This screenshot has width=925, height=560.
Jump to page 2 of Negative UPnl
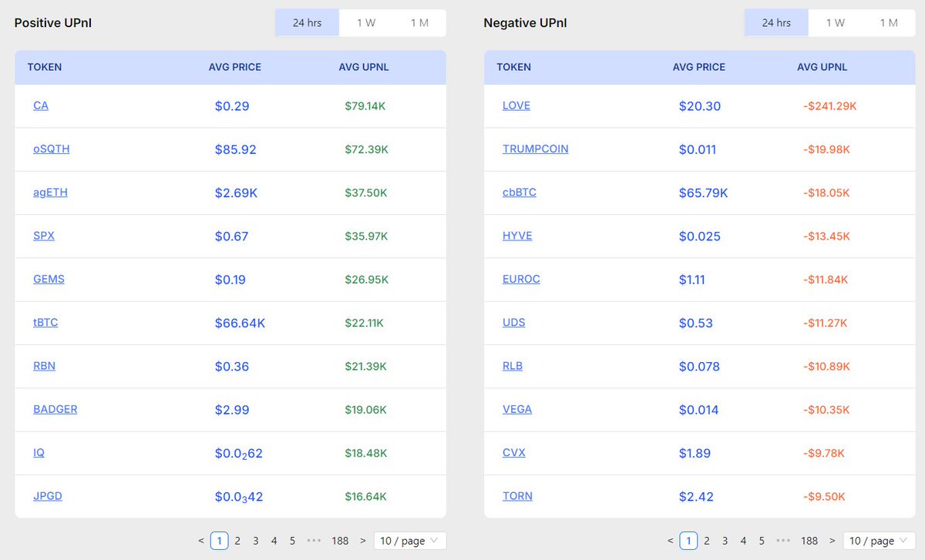point(707,541)
